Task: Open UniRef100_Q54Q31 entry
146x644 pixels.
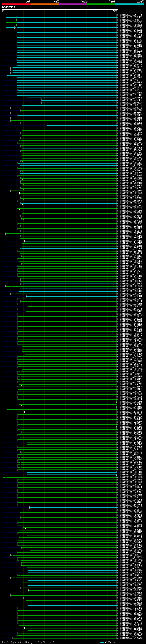Action: (x=131, y=108)
